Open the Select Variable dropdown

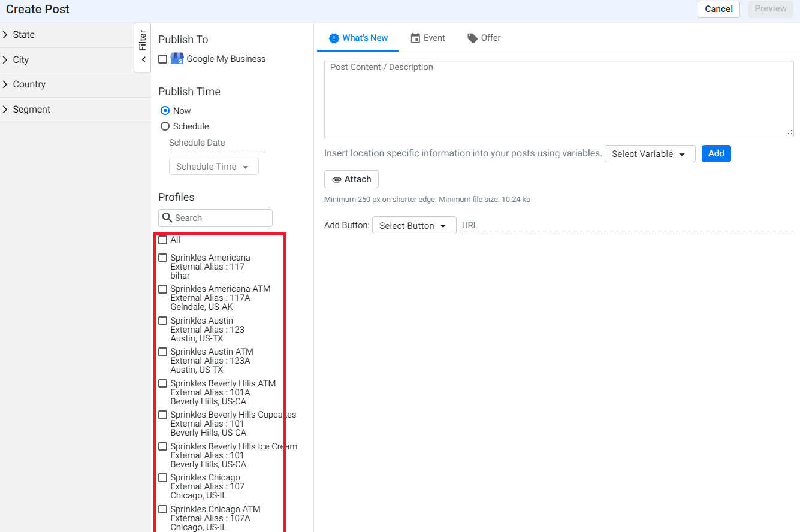coord(650,154)
